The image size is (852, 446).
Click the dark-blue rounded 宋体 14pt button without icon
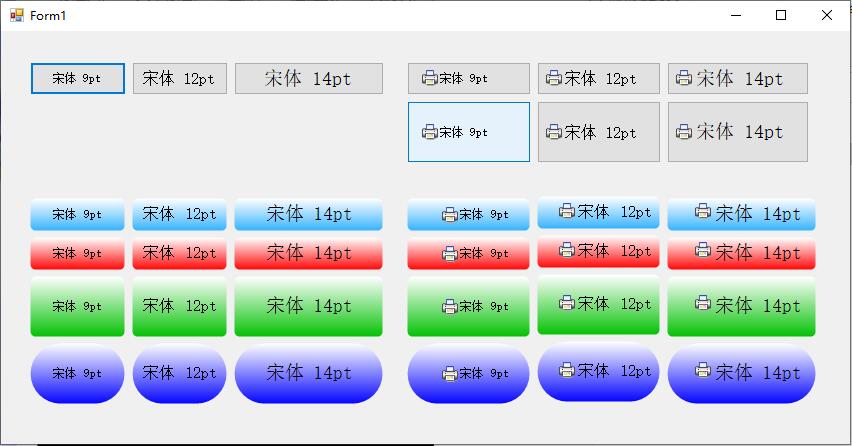[308, 374]
